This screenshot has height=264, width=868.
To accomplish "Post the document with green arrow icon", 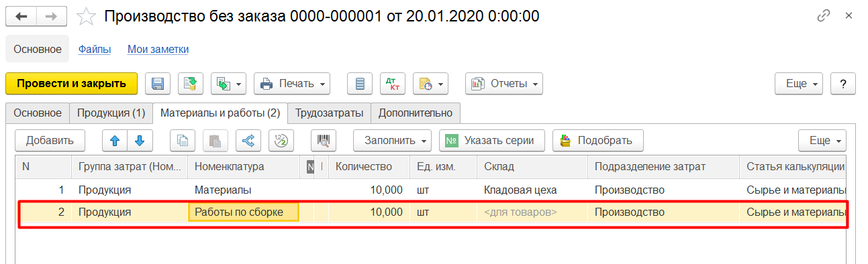I will (x=191, y=84).
